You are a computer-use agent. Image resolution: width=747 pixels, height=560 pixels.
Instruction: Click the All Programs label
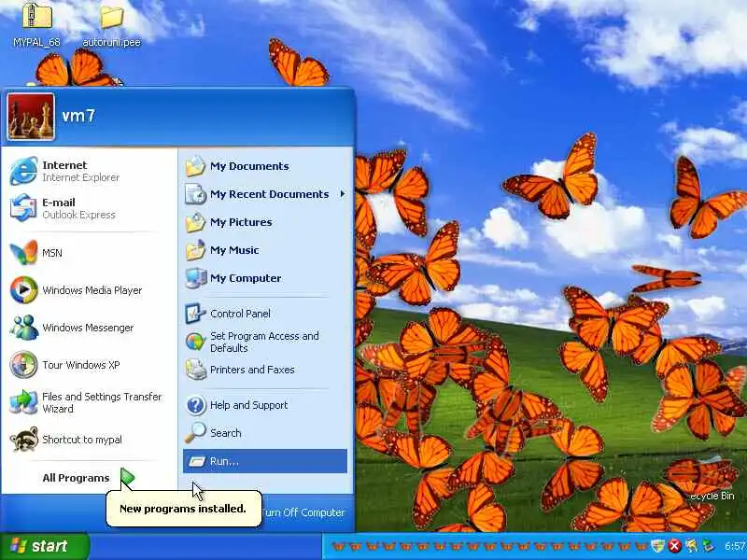pyautogui.click(x=76, y=478)
